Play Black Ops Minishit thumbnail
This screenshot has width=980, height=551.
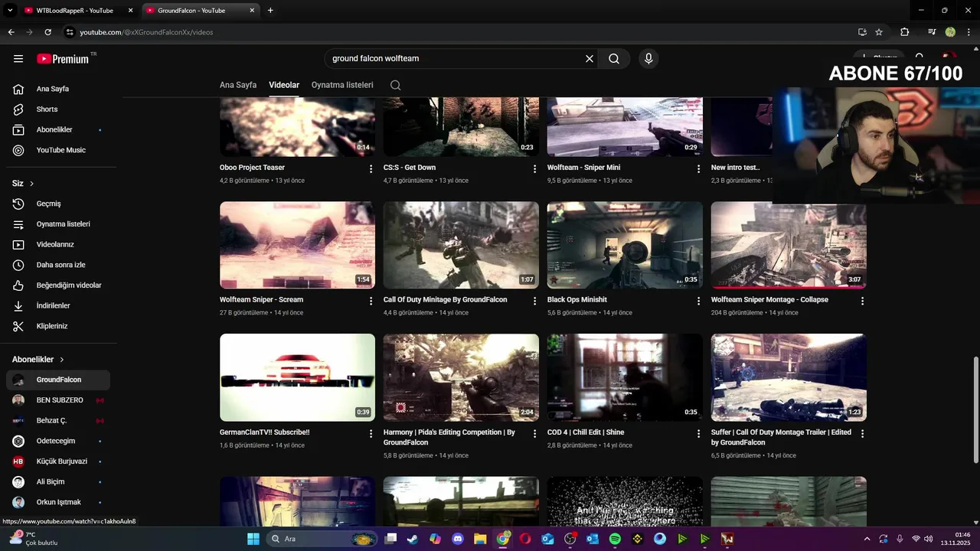[x=625, y=245]
